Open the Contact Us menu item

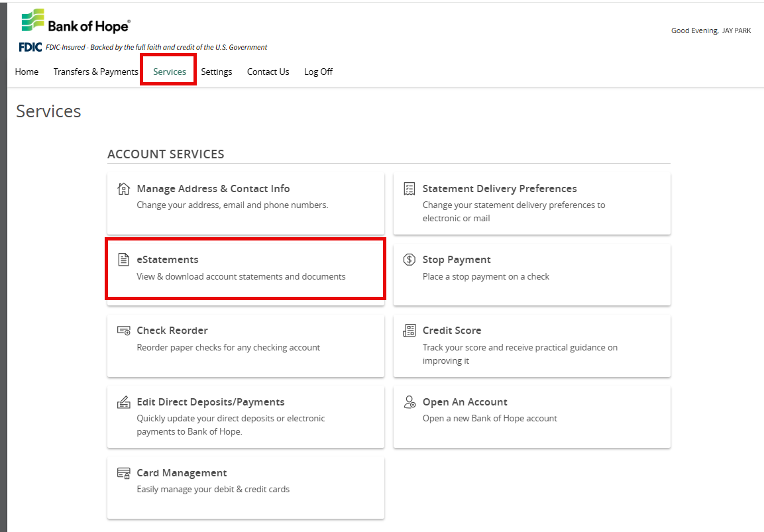pos(268,72)
